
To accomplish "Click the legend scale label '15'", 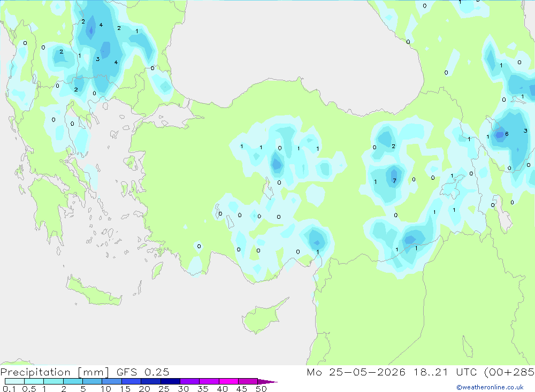I will tap(125, 389).
